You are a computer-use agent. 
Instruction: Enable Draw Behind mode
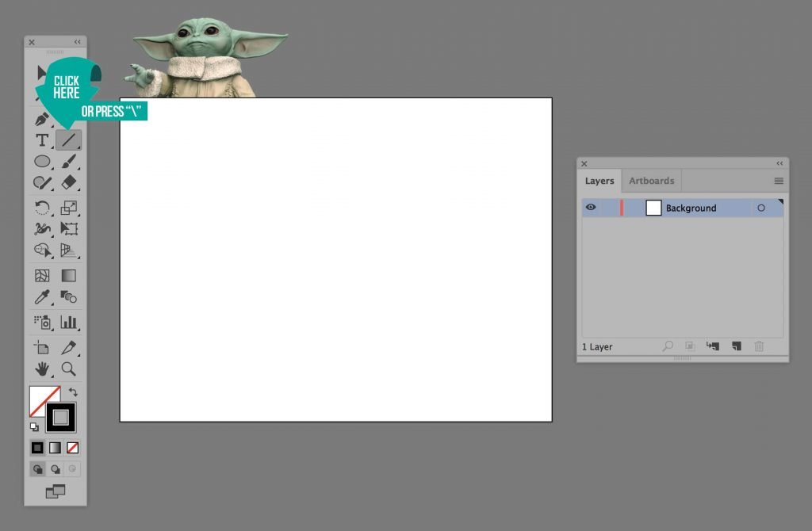55,469
